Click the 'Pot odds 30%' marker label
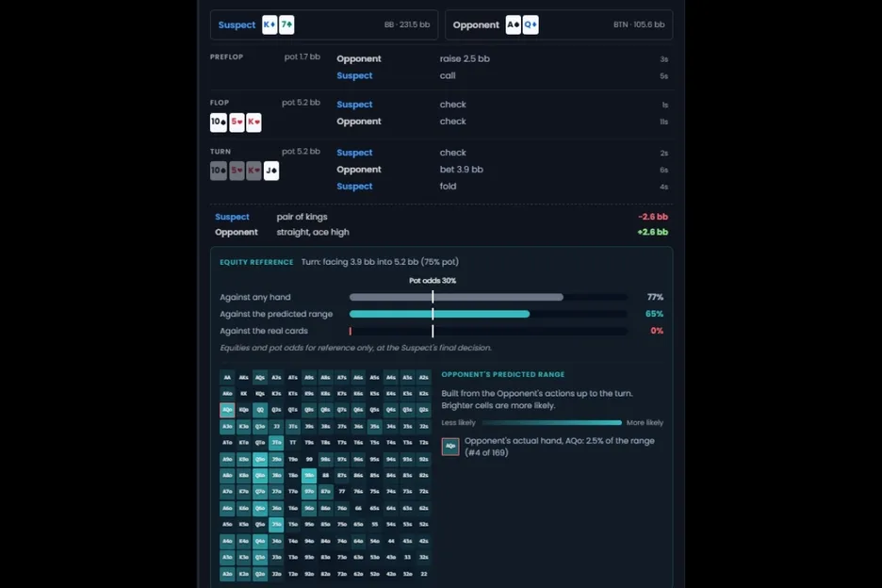Image resolution: width=882 pixels, height=588 pixels. 433,281
